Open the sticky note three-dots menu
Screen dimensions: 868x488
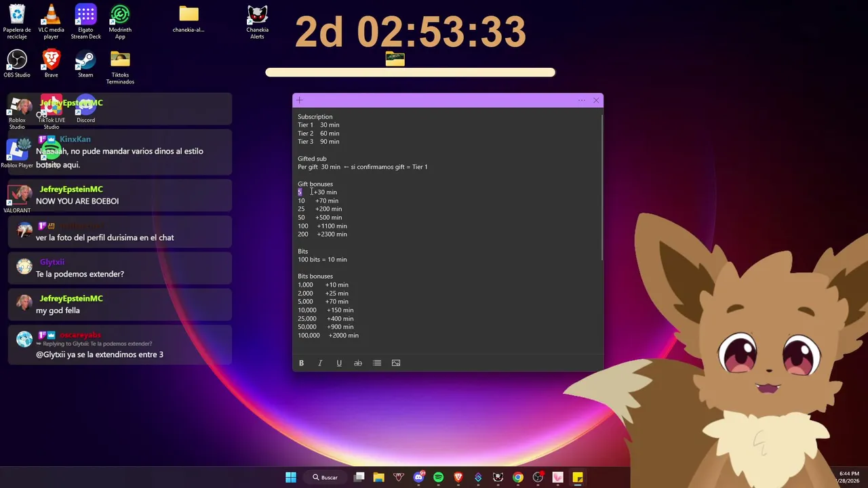pos(582,100)
